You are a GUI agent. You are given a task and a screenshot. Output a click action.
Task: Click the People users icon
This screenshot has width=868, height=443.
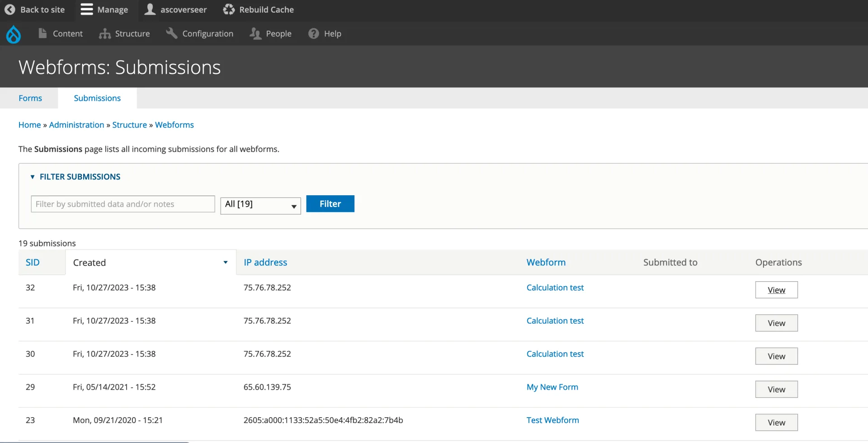255,33
